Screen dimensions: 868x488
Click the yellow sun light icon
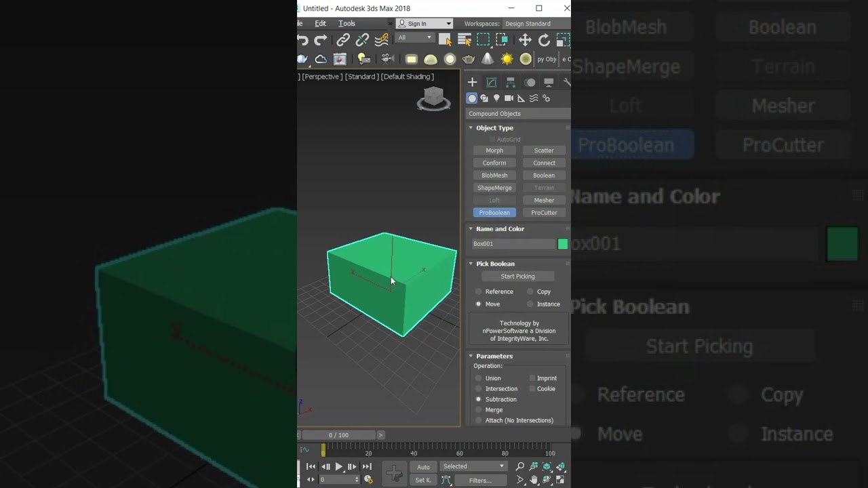coord(507,59)
